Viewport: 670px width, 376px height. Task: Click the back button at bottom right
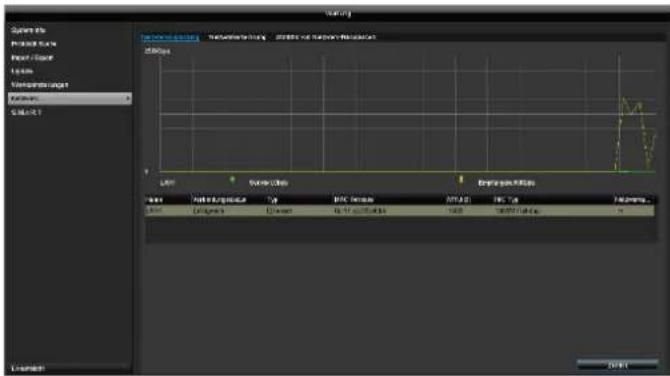(x=617, y=365)
